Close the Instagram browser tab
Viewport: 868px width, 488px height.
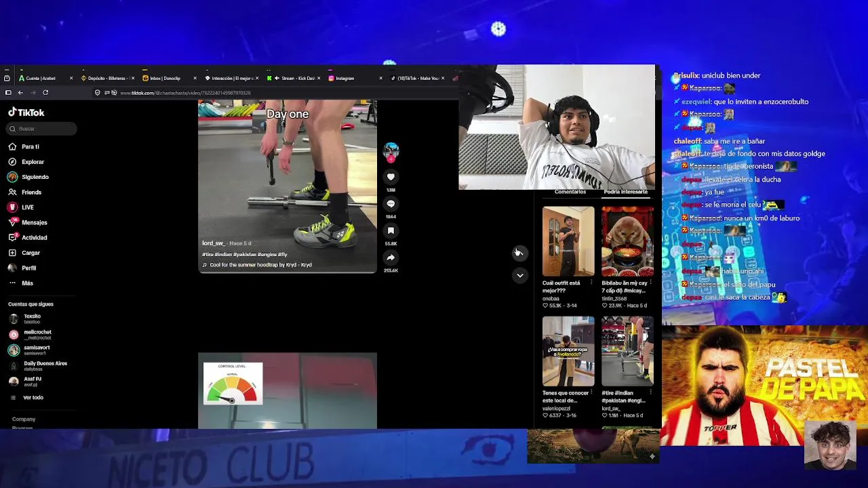coord(381,79)
